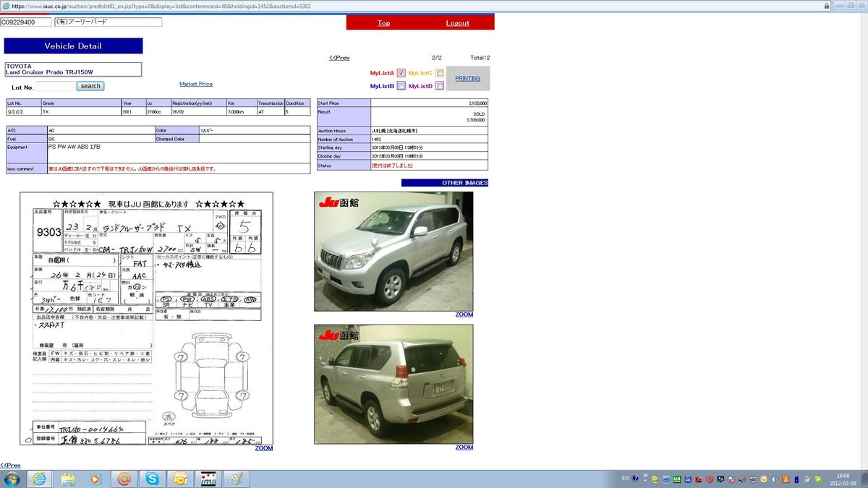Click the PRINTING button
The image size is (868, 488).
coord(467,78)
